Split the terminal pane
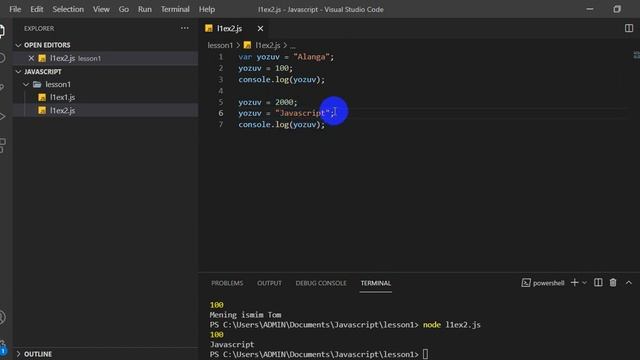This screenshot has height=360, width=640. coord(598,282)
